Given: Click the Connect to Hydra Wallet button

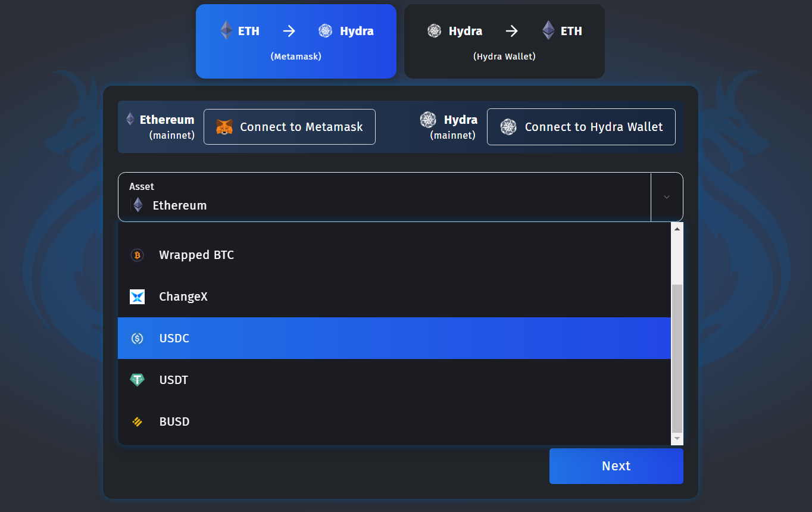Looking at the screenshot, I should [581, 127].
